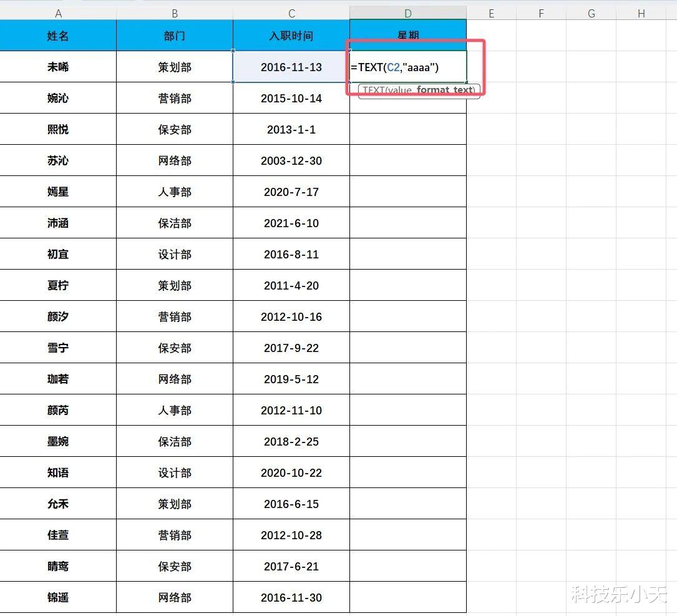Click the 姓名 header cell
677x616 pixels.
pyautogui.click(x=58, y=36)
